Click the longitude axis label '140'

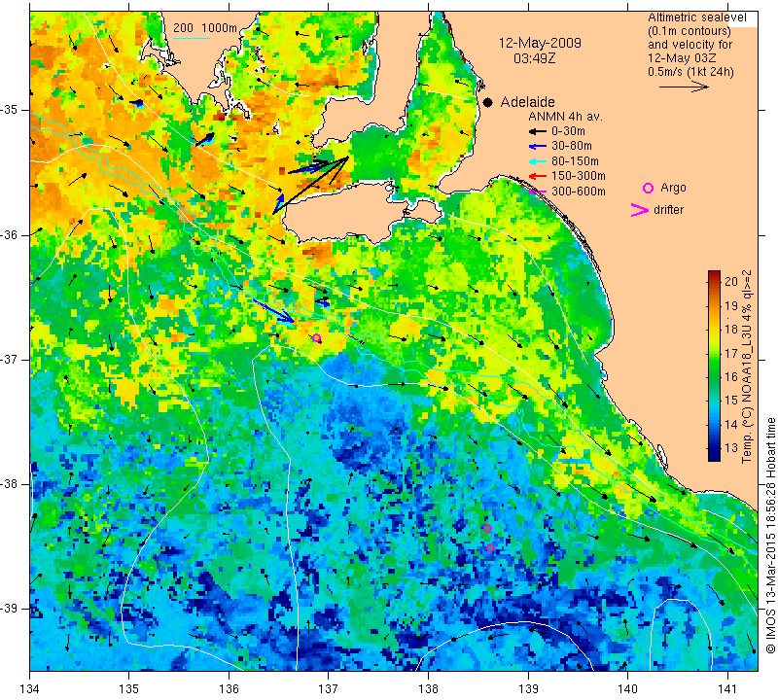pos(627,689)
